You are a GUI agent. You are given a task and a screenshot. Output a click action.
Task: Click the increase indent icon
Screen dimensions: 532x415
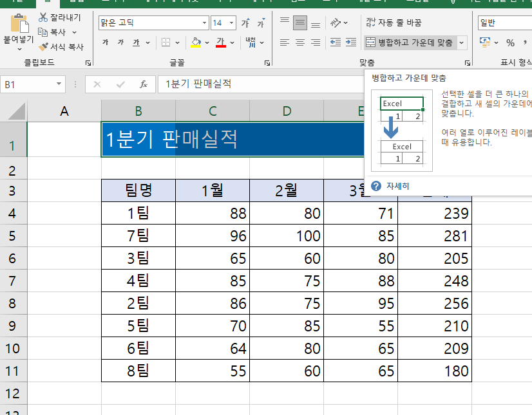[351, 42]
